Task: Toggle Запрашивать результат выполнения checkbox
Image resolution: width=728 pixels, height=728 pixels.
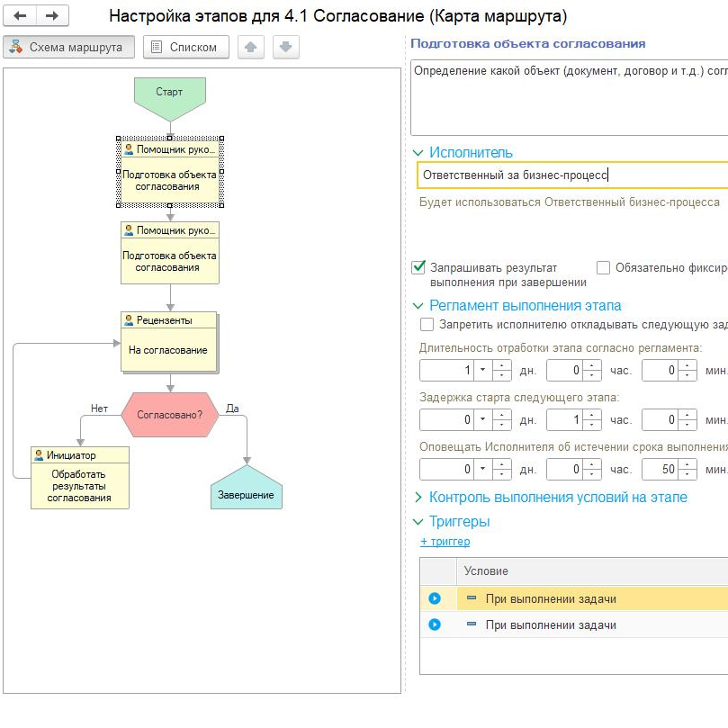Action: click(418, 267)
